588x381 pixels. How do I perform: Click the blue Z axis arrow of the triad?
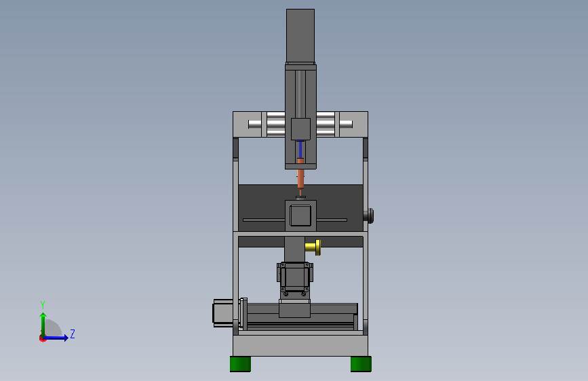click(57, 338)
